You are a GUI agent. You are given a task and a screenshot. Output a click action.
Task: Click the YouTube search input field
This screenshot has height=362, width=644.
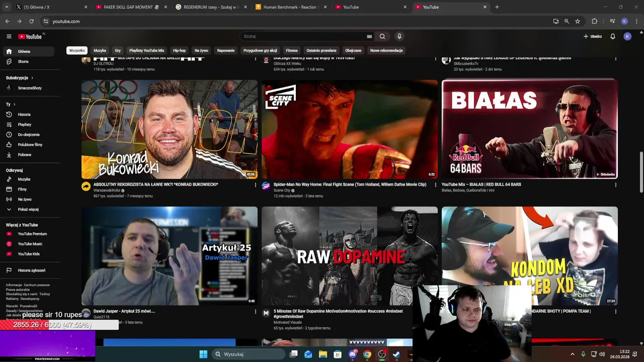pyautogui.click(x=304, y=36)
